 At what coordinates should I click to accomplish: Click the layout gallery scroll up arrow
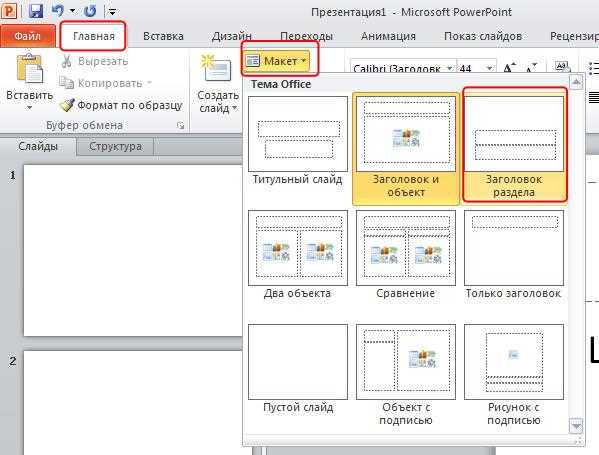coord(576,82)
